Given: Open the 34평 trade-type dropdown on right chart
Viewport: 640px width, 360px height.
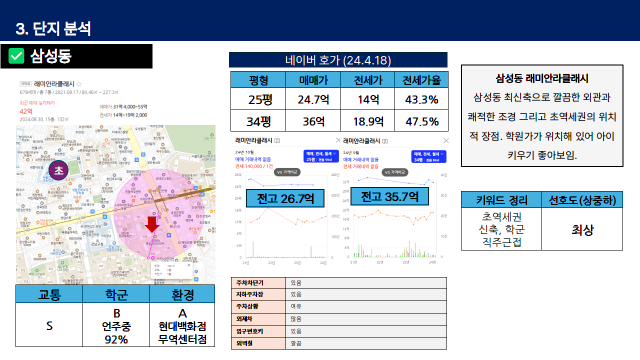Looking at the screenshot, I should click(428, 157).
